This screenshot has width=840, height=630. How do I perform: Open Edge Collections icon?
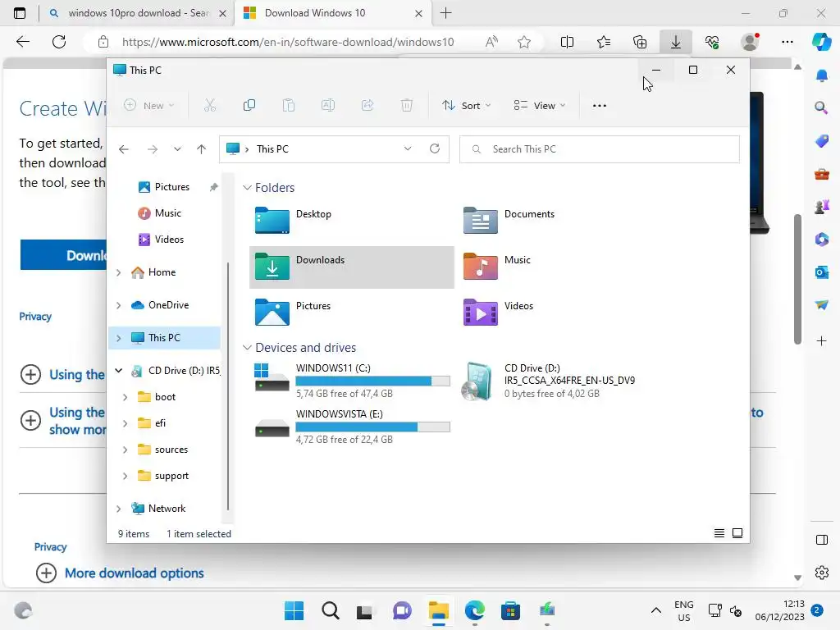coord(640,42)
